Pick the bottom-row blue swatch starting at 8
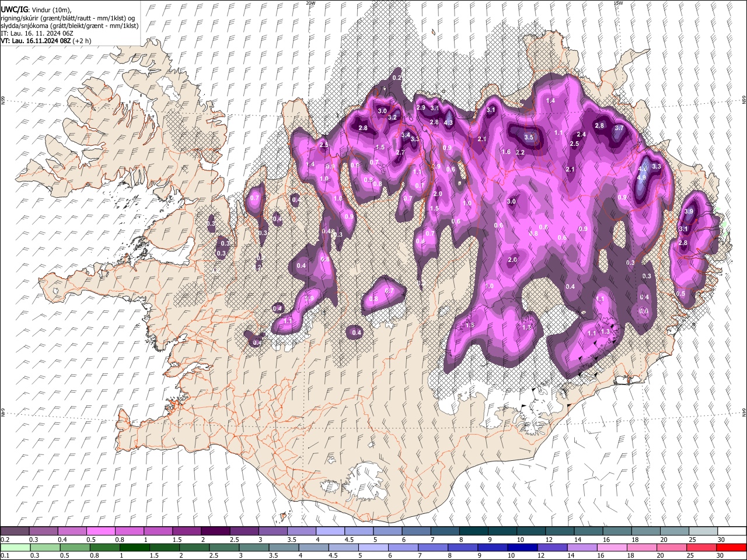 coord(463,547)
